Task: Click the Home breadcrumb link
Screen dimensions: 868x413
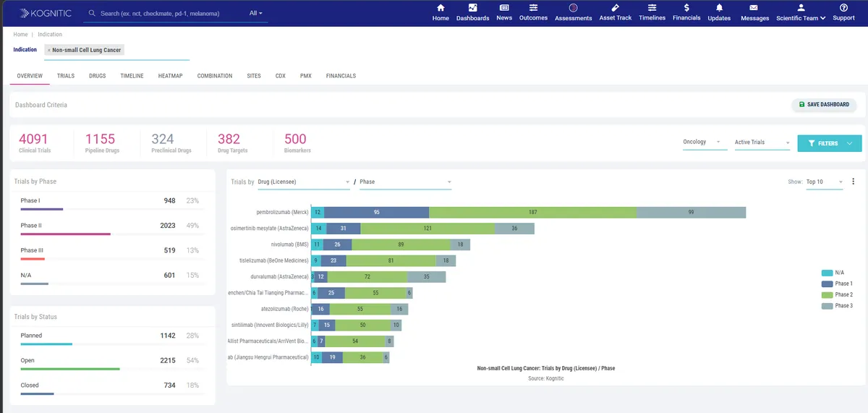Action: click(x=20, y=34)
